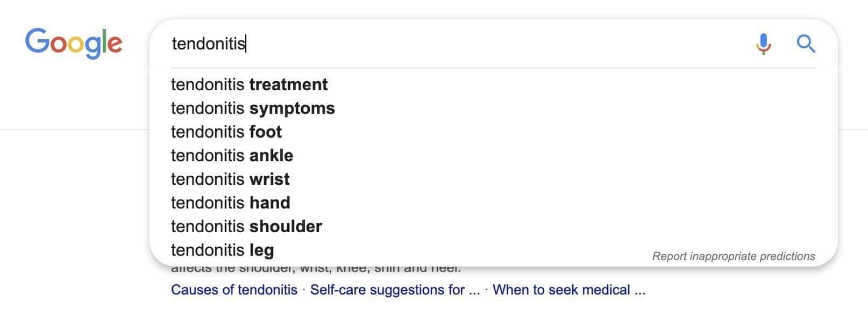Open 'Report inappropriate predictions'
Screen dimensions: 868x316
(734, 256)
